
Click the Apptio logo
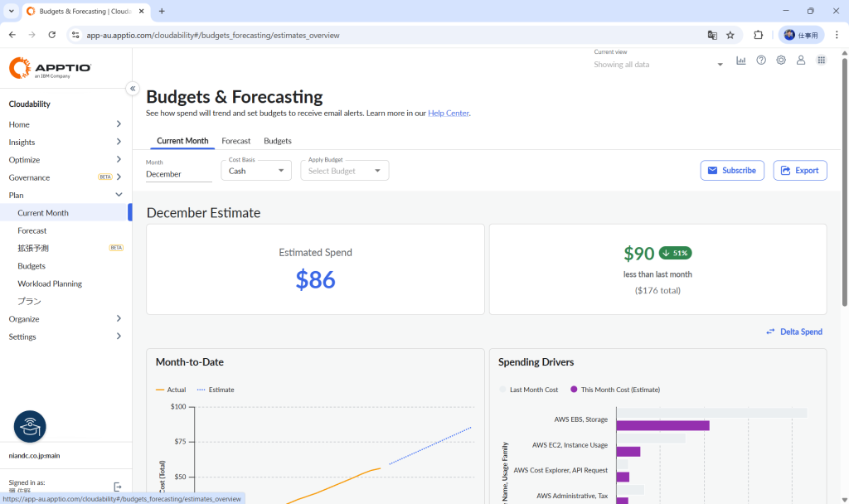50,68
